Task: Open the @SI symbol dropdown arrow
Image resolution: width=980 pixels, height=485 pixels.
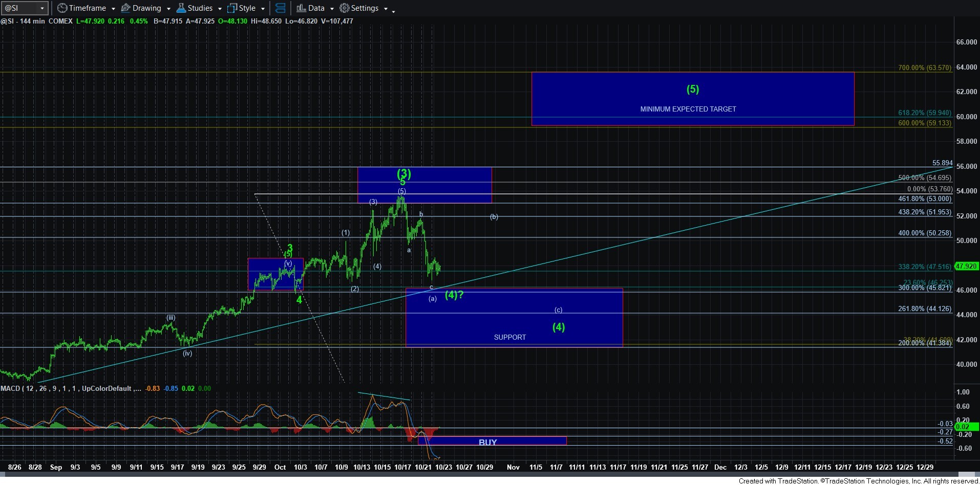Action: (x=42, y=9)
